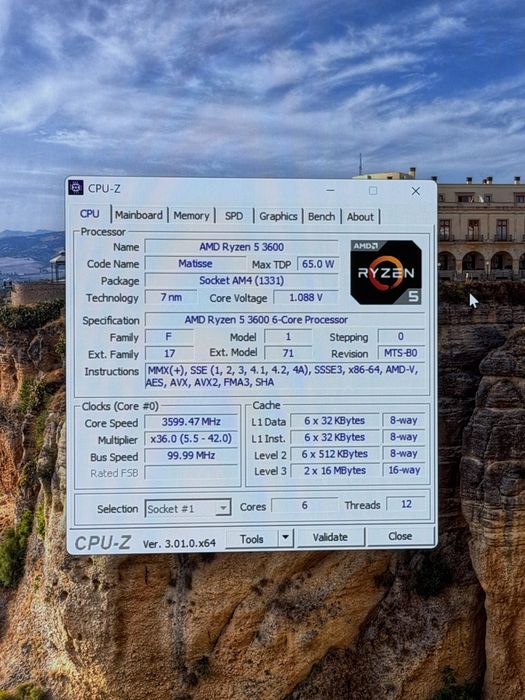Click the Model value 1
This screenshot has width=525, height=700.
288,337
